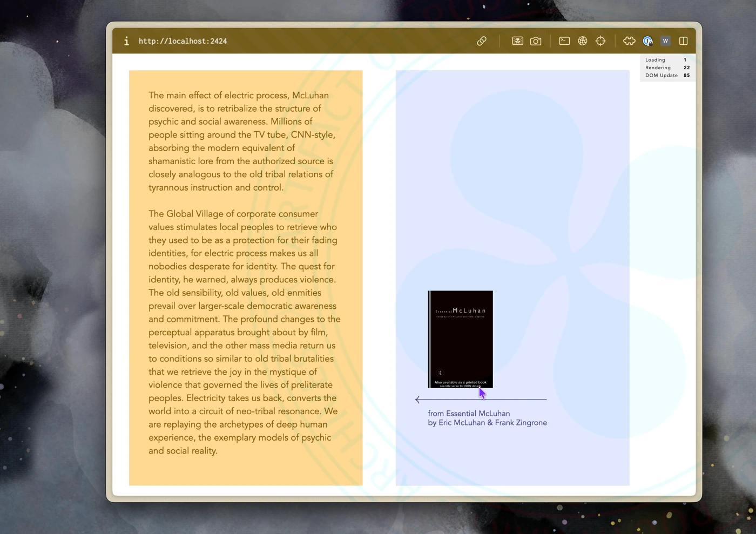The image size is (756, 534).
Task: Open the puzzle-piece extensions icon
Action: coord(629,41)
